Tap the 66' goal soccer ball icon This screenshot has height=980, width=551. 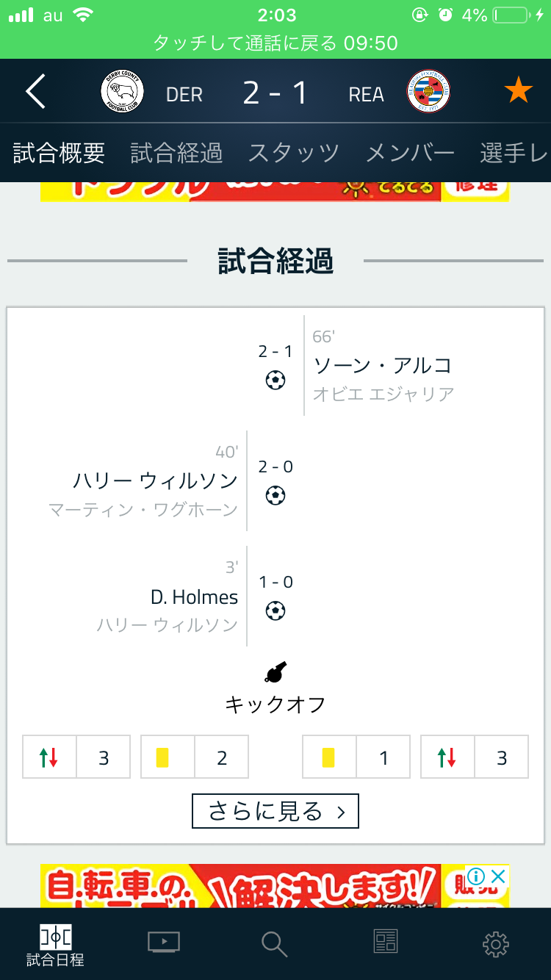tap(275, 381)
